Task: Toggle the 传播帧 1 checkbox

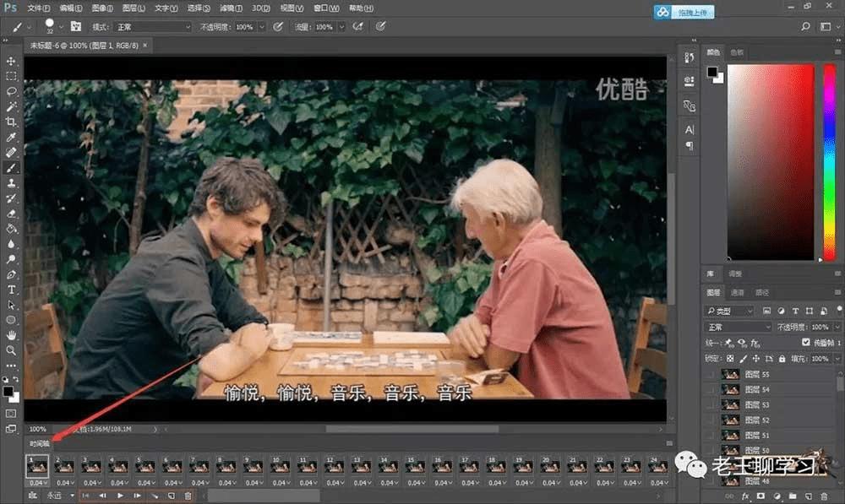Action: 805,342
